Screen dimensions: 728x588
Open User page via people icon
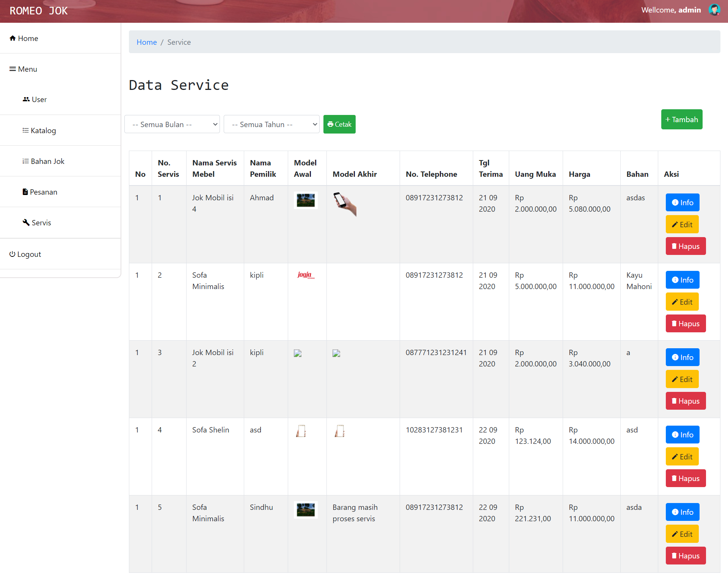pos(26,99)
